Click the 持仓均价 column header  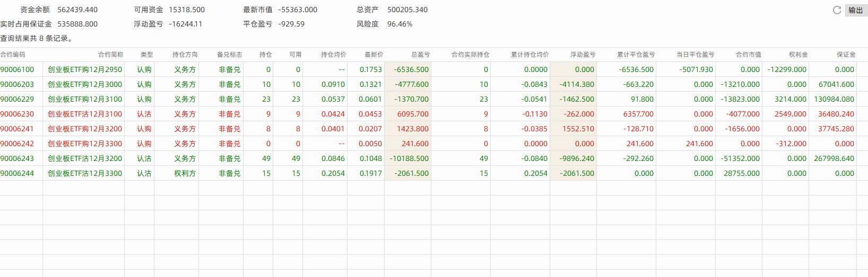pos(333,55)
